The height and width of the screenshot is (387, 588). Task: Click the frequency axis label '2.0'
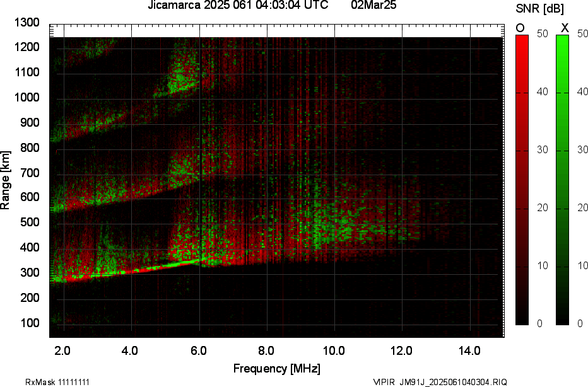click(x=62, y=350)
